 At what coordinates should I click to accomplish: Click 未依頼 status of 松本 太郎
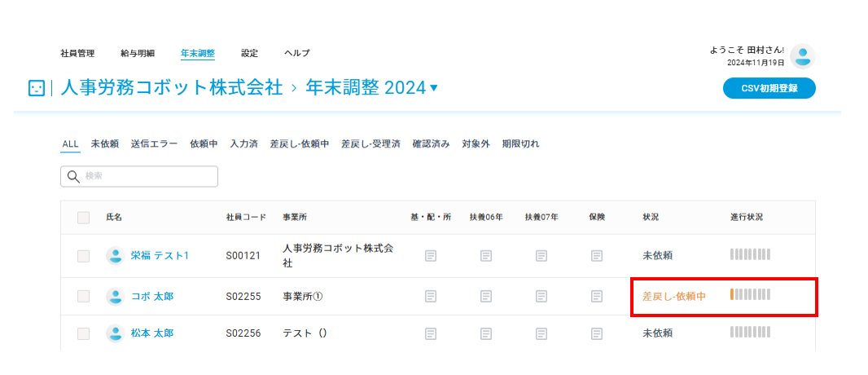coord(658,333)
